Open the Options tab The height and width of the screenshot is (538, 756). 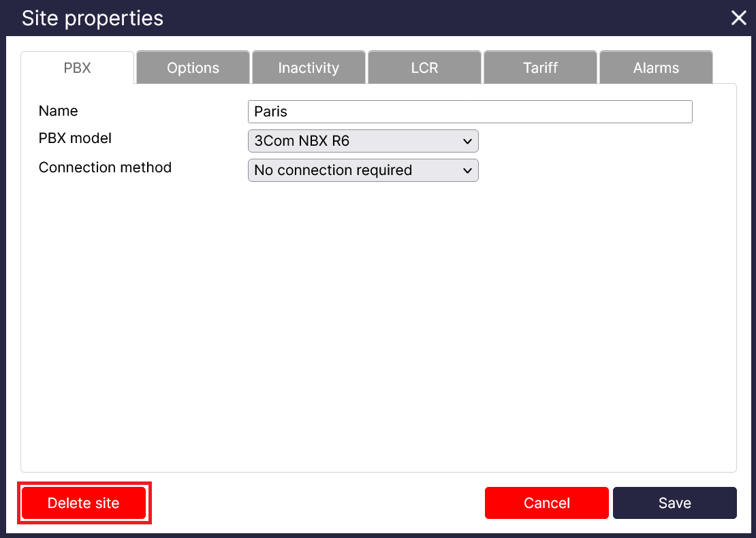(193, 68)
